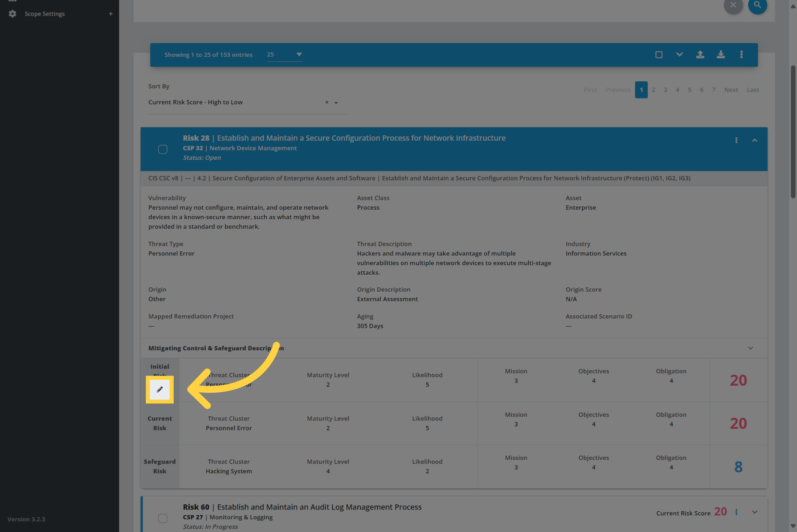
Task: Click page scrollbar up arrow
Action: pos(793,6)
